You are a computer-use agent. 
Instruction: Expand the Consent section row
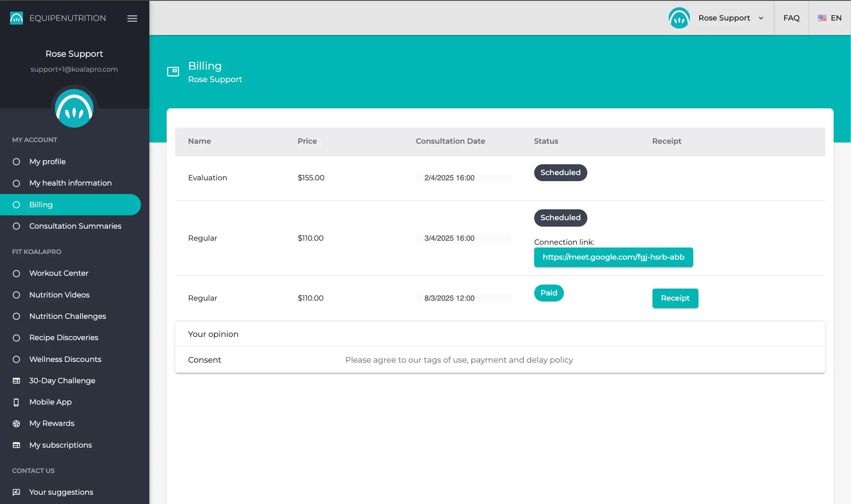coord(204,360)
